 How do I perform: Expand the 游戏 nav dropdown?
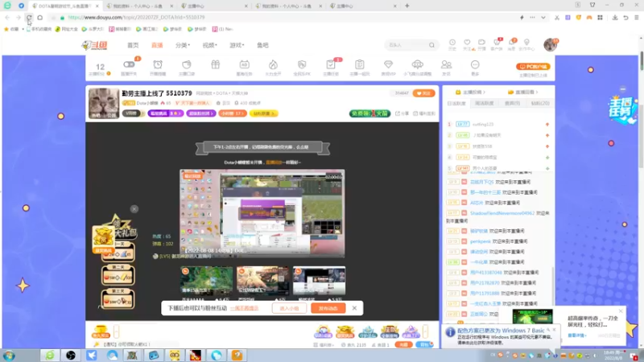click(237, 45)
